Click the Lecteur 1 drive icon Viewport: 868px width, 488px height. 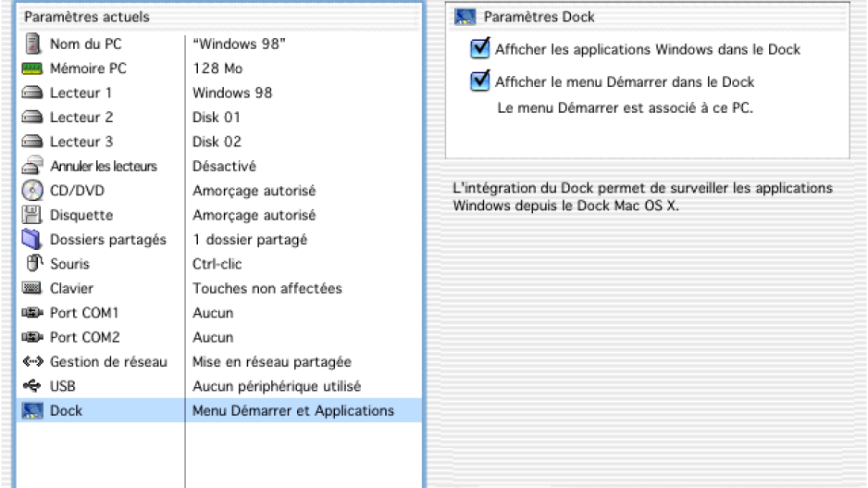pyautogui.click(x=32, y=93)
